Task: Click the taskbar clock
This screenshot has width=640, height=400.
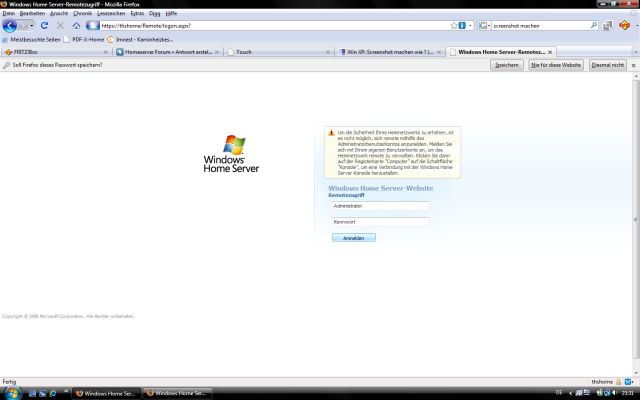Action: pos(628,393)
